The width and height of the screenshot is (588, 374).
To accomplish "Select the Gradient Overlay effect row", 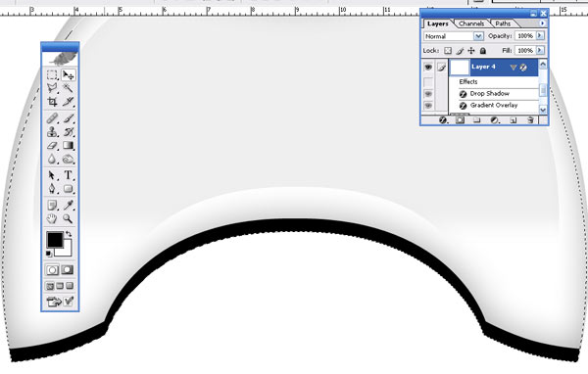I will [494, 106].
